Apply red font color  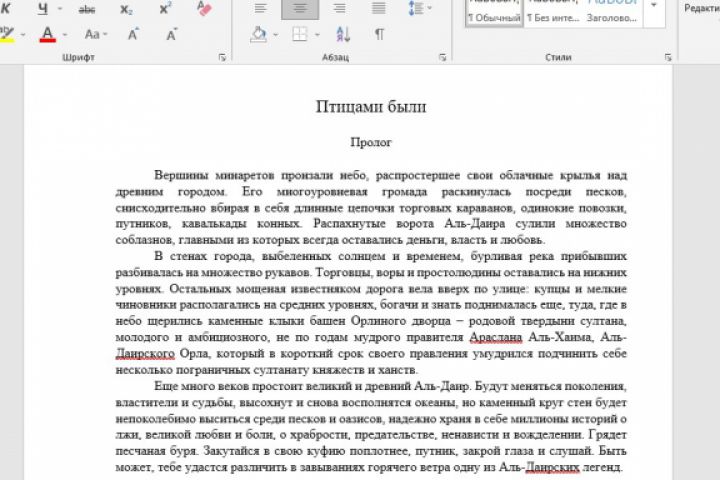pyautogui.click(x=47, y=34)
